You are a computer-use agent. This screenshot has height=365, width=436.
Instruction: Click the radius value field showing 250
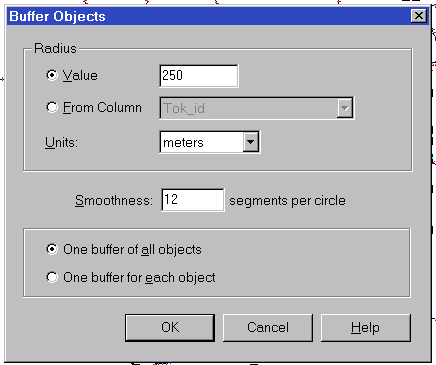click(199, 76)
